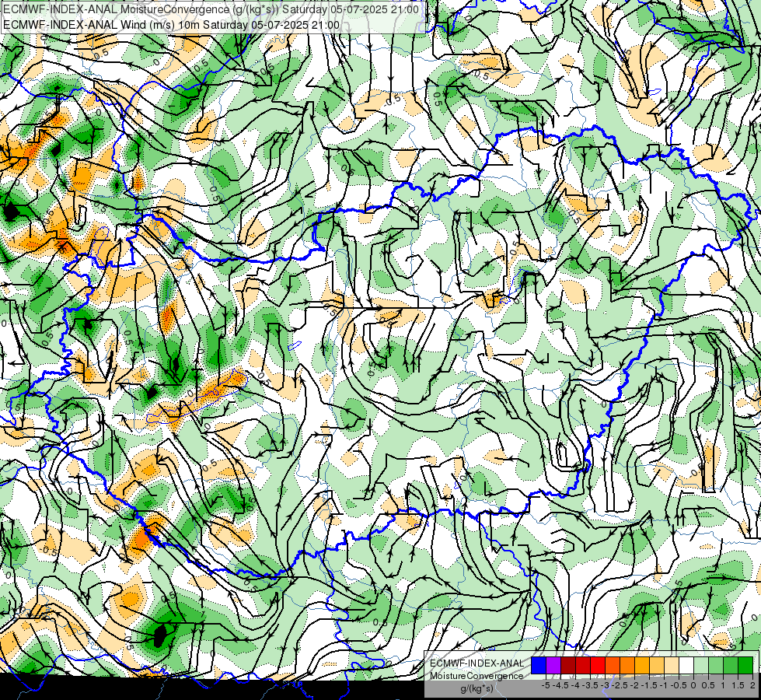Click the pale peach swatch between -1 and -0.5

click(671, 666)
